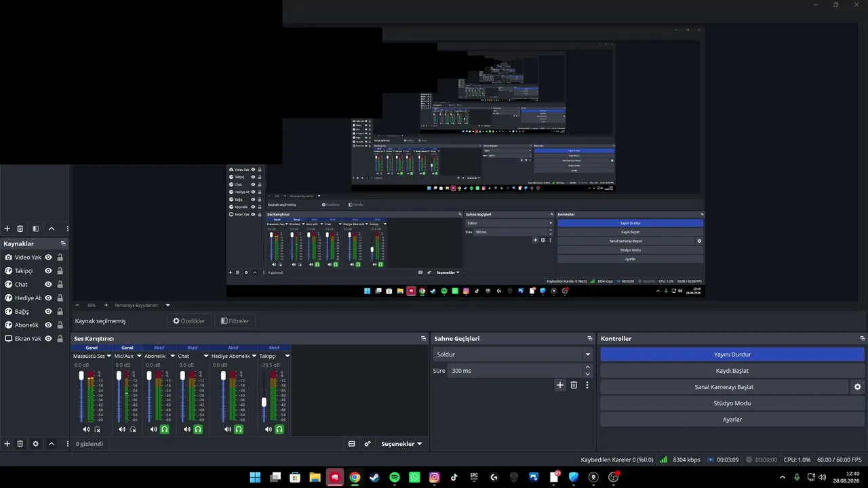Unlock the Abonelik source

coord(60,325)
